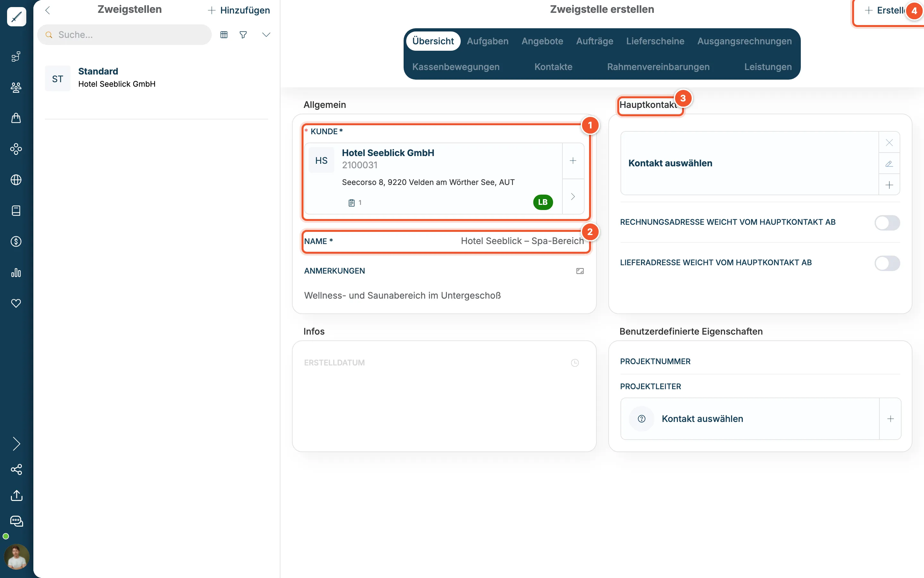Open the Lieferscheine tab
This screenshot has width=924, height=578.
(655, 41)
